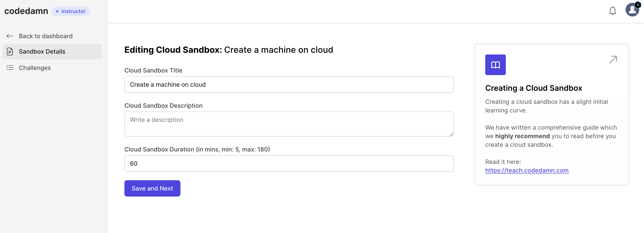Click the notification bell icon
The height and width of the screenshot is (233, 644).
pos(612,11)
